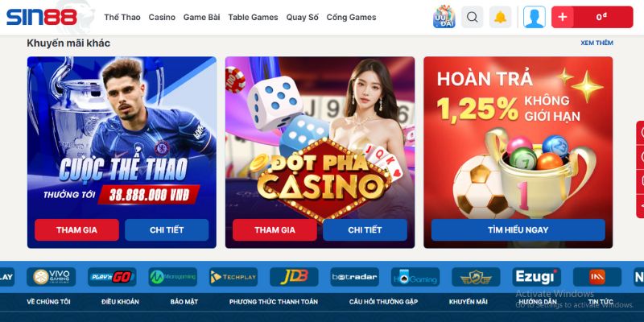Open the Hoàn Trả 1,25% promo banner
Viewport: 644px width, 322px height.
518,152
